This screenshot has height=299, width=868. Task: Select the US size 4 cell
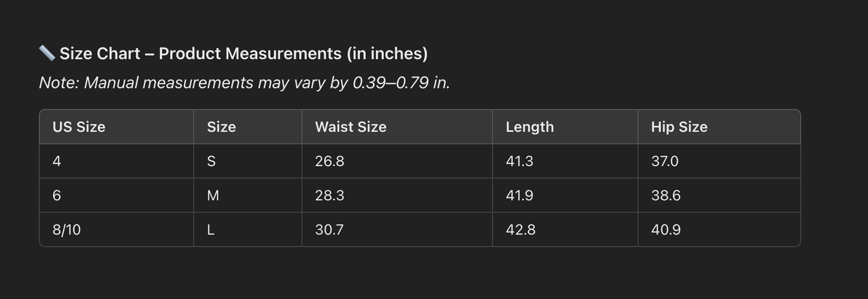[x=56, y=161]
